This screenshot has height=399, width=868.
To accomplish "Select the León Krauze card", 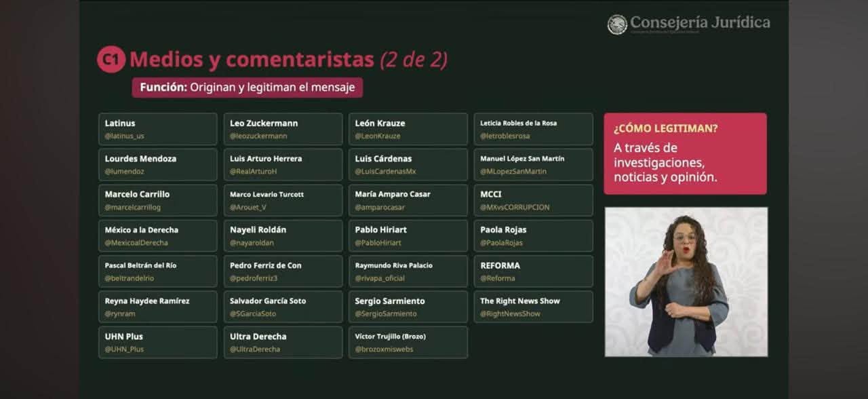I will (x=408, y=129).
